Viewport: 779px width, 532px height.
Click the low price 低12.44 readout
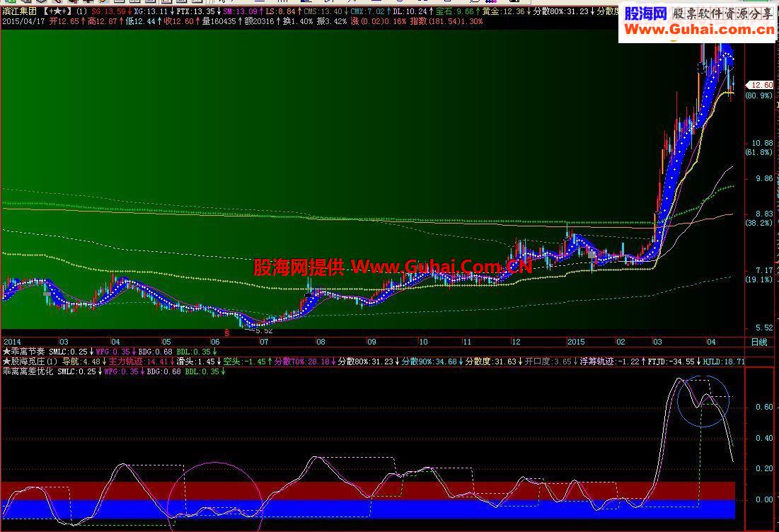tap(140, 21)
